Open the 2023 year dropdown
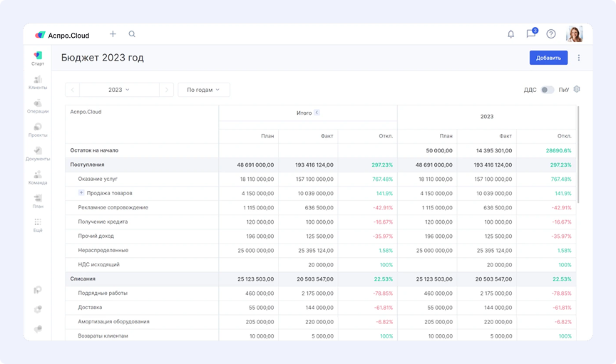616x364 pixels. pyautogui.click(x=119, y=90)
